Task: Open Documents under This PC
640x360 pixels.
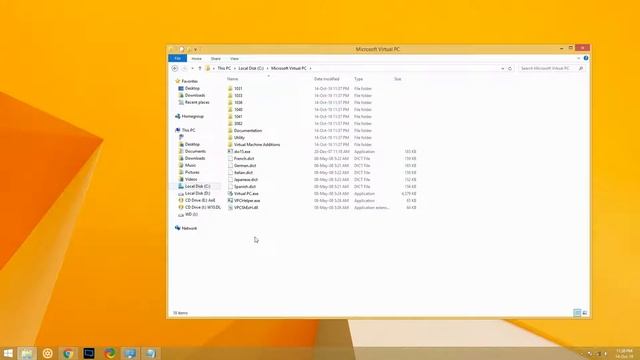Action: (x=195, y=151)
